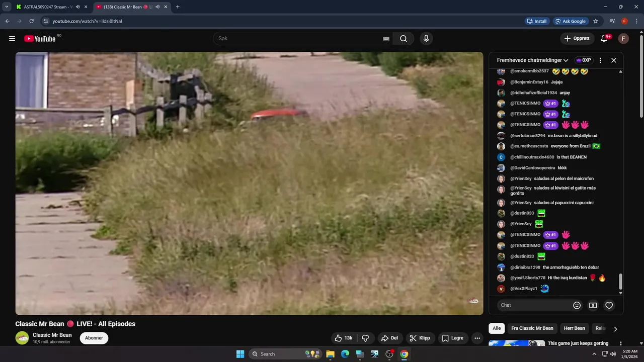Open the Chrome profile avatar
Image resolution: width=644 pixels, height=362 pixels.
pyautogui.click(x=624, y=21)
